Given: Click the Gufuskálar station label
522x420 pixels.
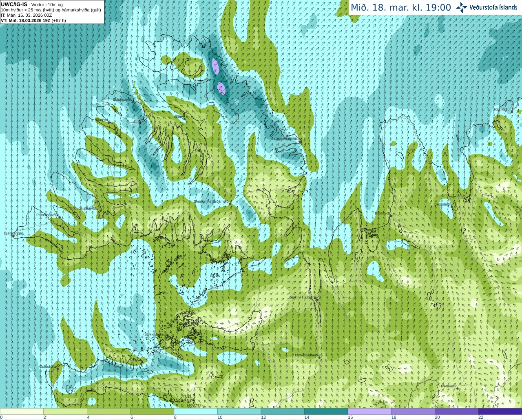Looking at the screenshot, I should point(47,366).
